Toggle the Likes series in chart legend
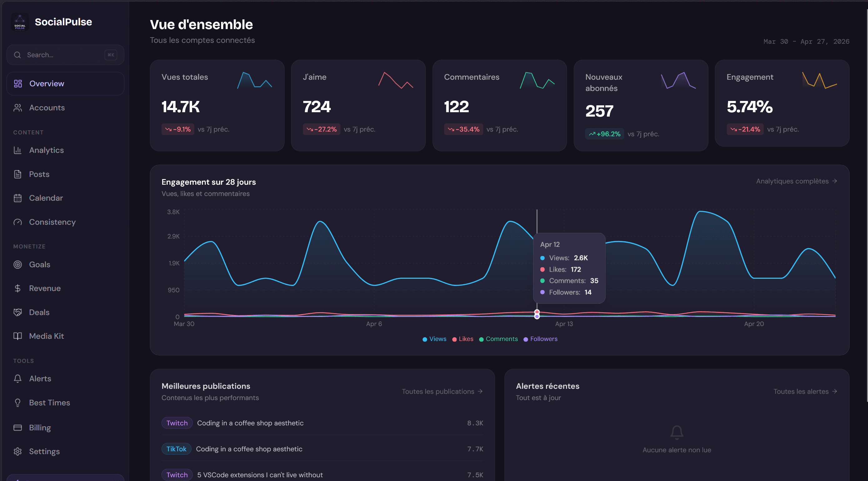This screenshot has height=481, width=868. click(x=463, y=339)
